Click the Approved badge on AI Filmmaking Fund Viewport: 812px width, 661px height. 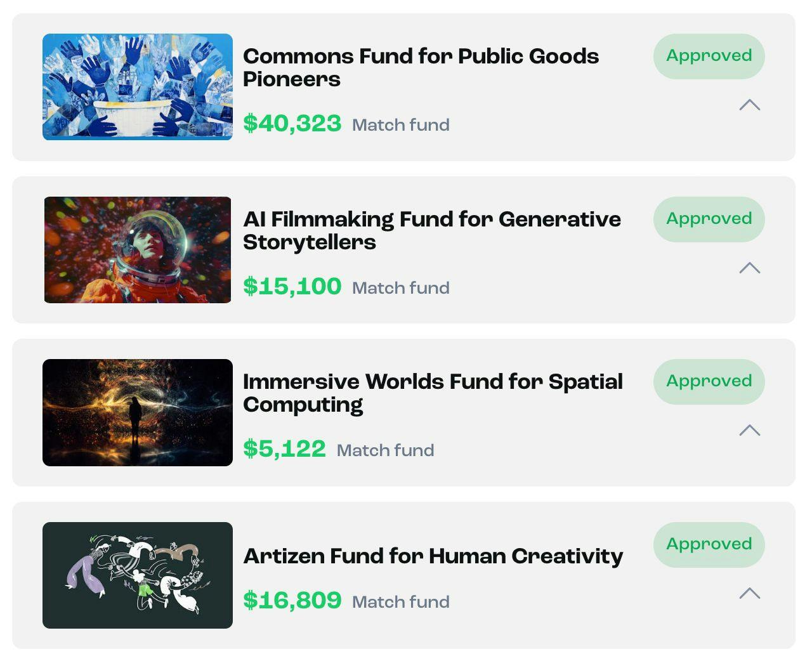(x=709, y=219)
